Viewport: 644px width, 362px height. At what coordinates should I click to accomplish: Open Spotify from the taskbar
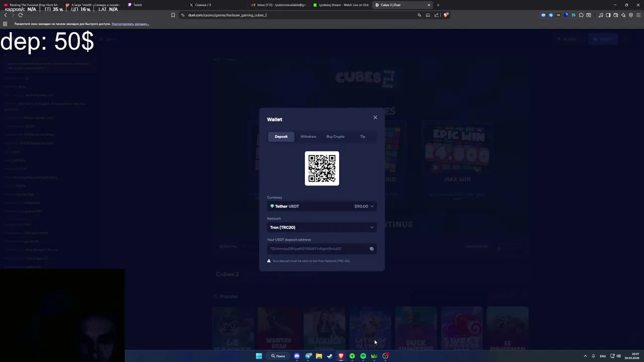point(363,356)
